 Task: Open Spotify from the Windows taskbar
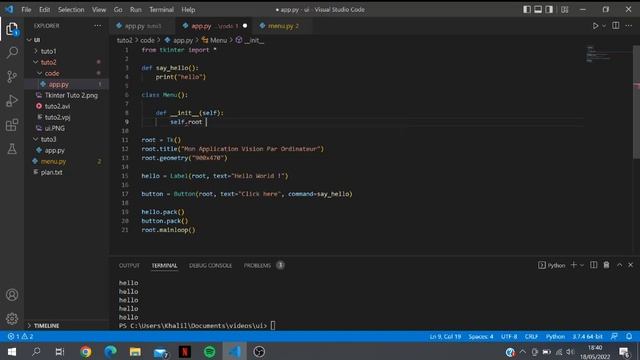tap(209, 351)
